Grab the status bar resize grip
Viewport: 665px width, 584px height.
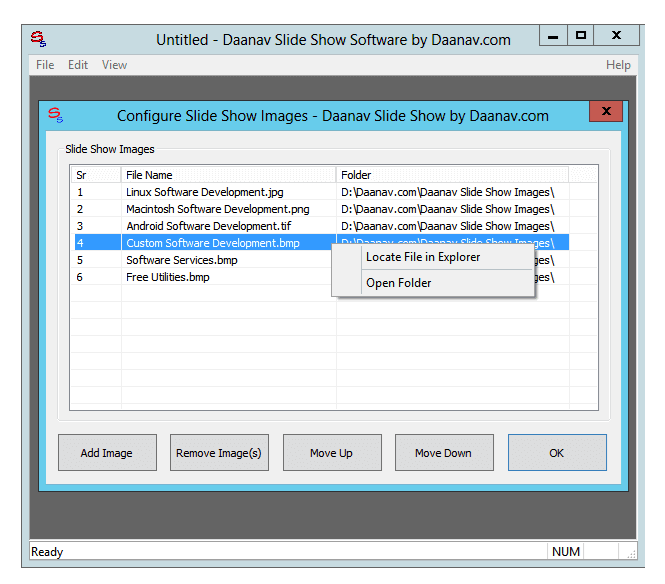[631, 554]
